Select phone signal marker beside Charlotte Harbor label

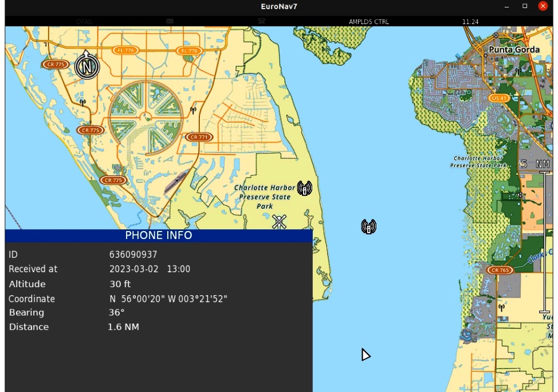pyautogui.click(x=304, y=188)
